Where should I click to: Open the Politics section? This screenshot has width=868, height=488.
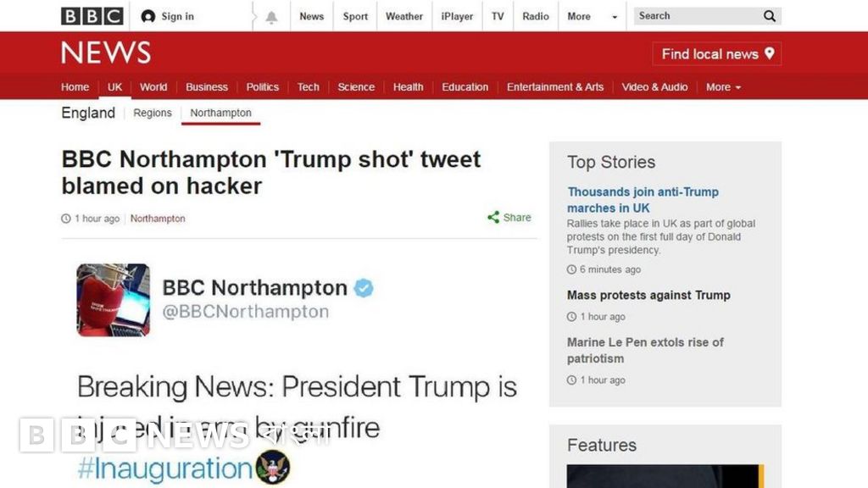point(262,86)
